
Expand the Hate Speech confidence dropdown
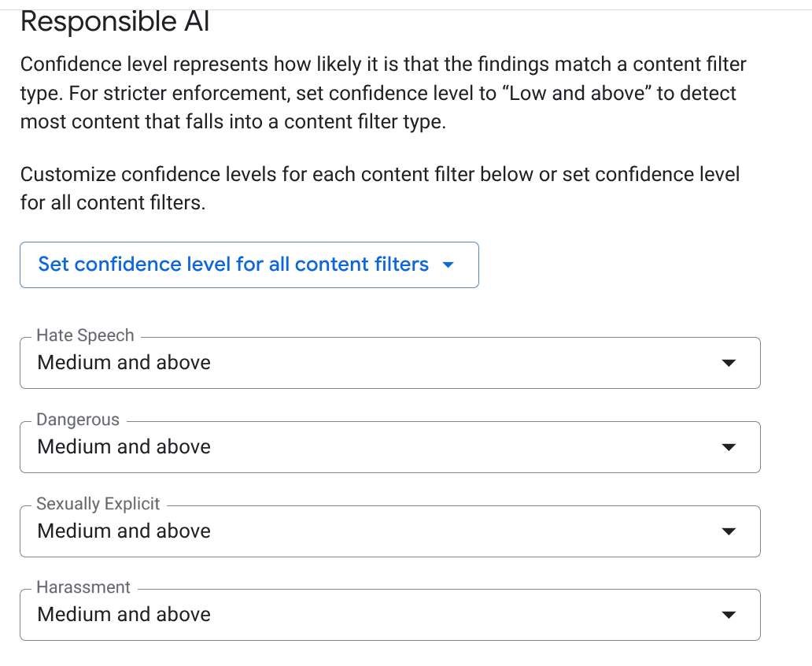pos(389,363)
